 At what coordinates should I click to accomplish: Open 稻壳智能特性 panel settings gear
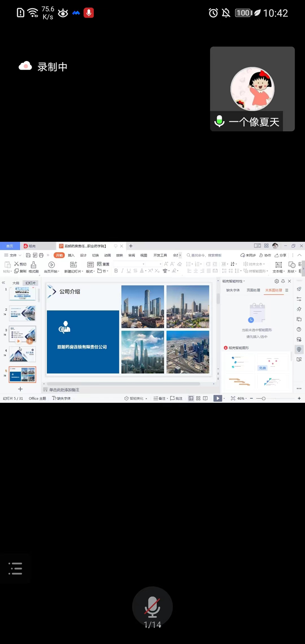pos(277,281)
